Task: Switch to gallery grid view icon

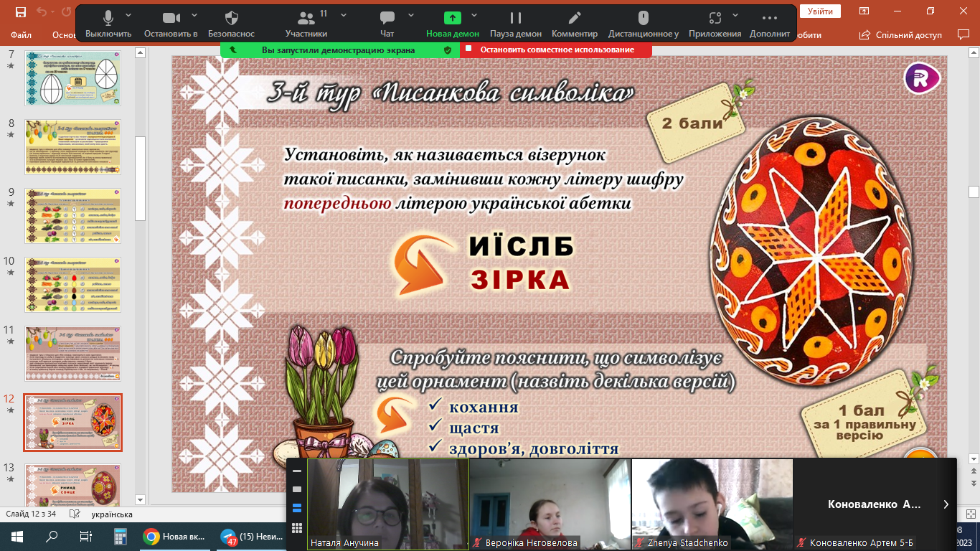Action: [297, 529]
